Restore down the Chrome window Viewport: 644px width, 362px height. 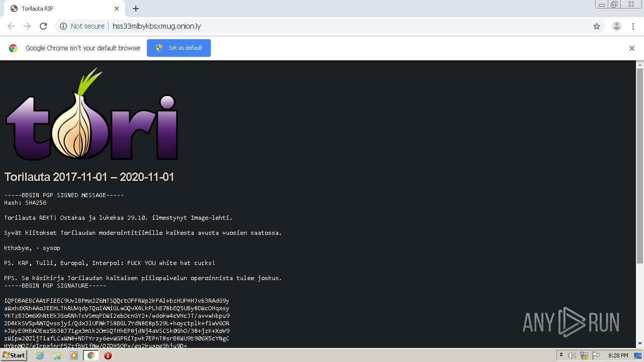coord(614,5)
